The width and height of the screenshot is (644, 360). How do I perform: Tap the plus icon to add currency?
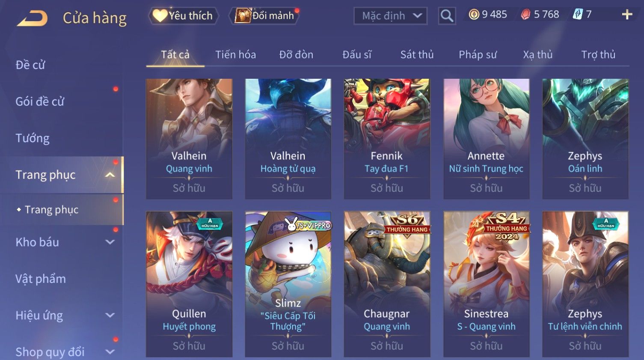627,15
